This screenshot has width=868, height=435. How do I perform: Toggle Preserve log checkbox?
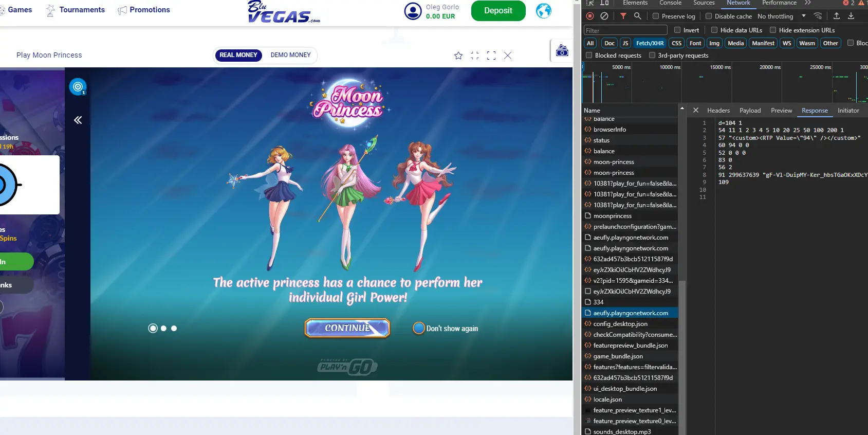coord(656,16)
